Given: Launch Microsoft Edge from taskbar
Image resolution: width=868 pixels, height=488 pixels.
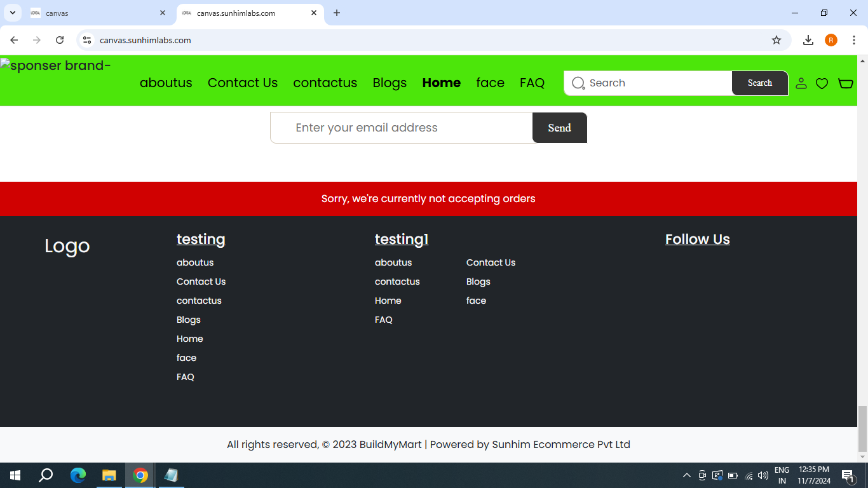Looking at the screenshot, I should click(78, 475).
